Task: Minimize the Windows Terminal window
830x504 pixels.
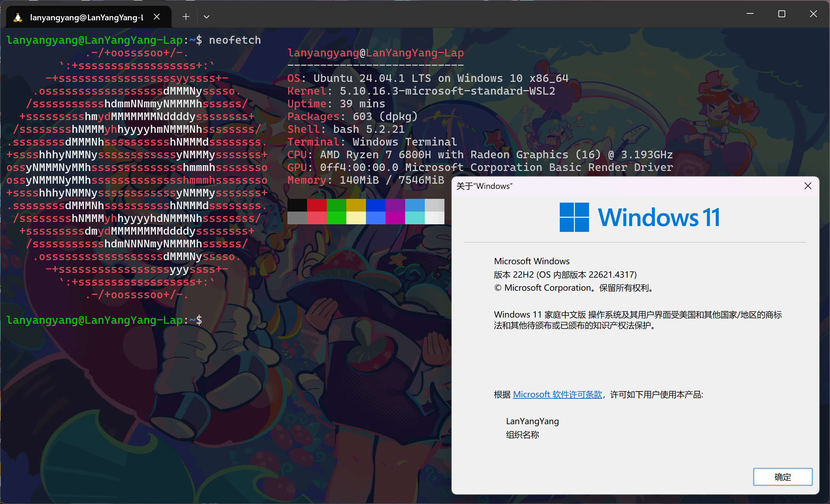Action: (750, 14)
